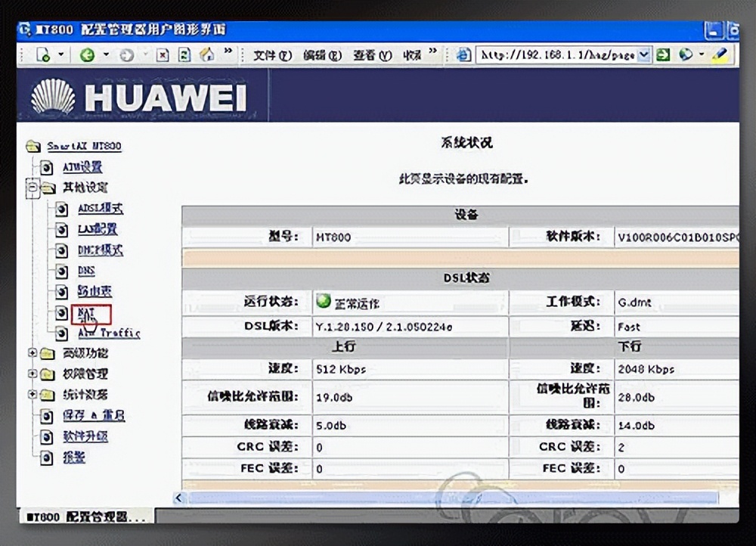Screen dimensions: 756x546
Task: Expand the 权限管理 tree node
Action: (x=33, y=374)
